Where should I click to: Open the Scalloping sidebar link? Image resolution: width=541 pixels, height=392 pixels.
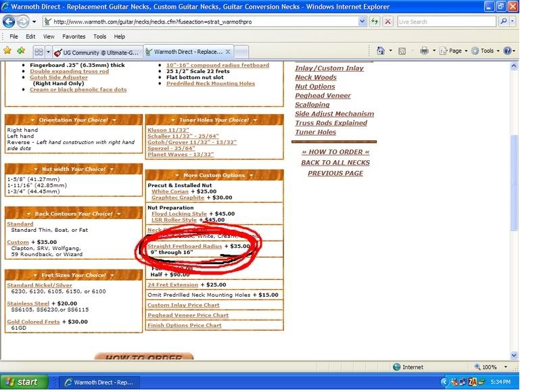coord(312,105)
